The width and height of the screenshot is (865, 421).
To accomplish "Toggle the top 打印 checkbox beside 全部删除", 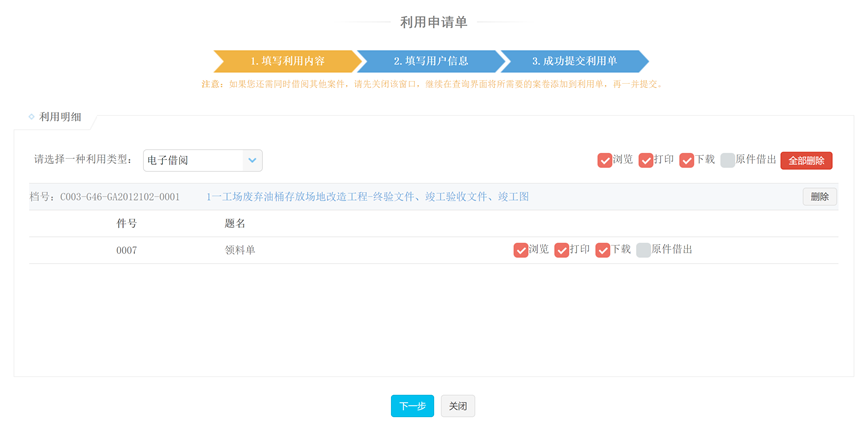I will [x=646, y=161].
